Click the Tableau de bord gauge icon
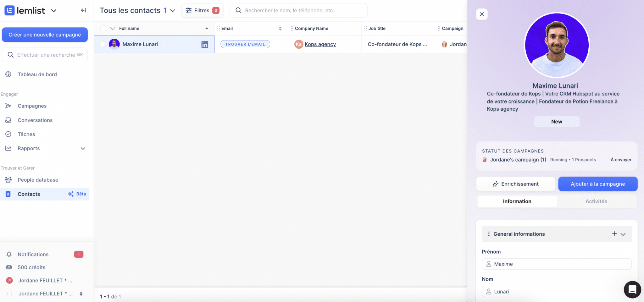This screenshot has width=644, height=302. 8,74
